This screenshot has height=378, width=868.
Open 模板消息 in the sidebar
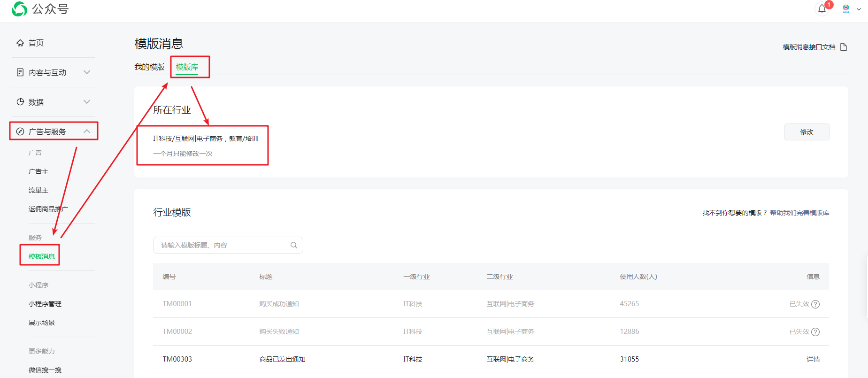pos(42,256)
